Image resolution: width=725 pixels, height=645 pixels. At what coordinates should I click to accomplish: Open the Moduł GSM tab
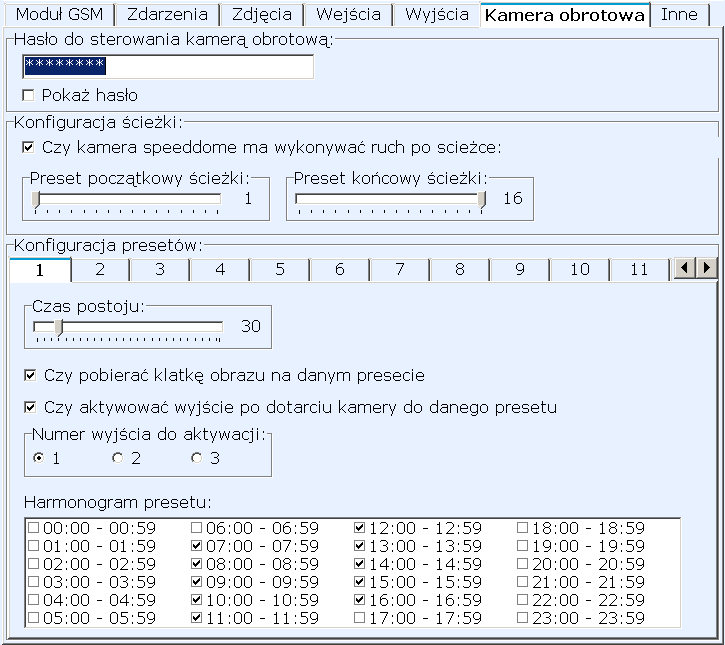tap(59, 14)
